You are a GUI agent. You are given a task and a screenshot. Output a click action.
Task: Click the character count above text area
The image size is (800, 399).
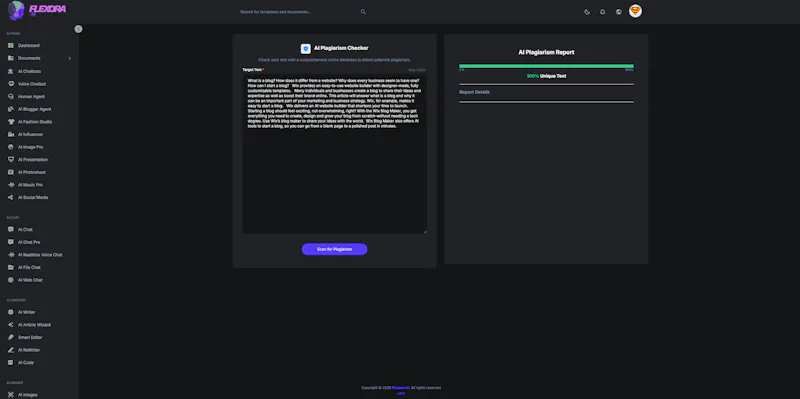click(417, 70)
